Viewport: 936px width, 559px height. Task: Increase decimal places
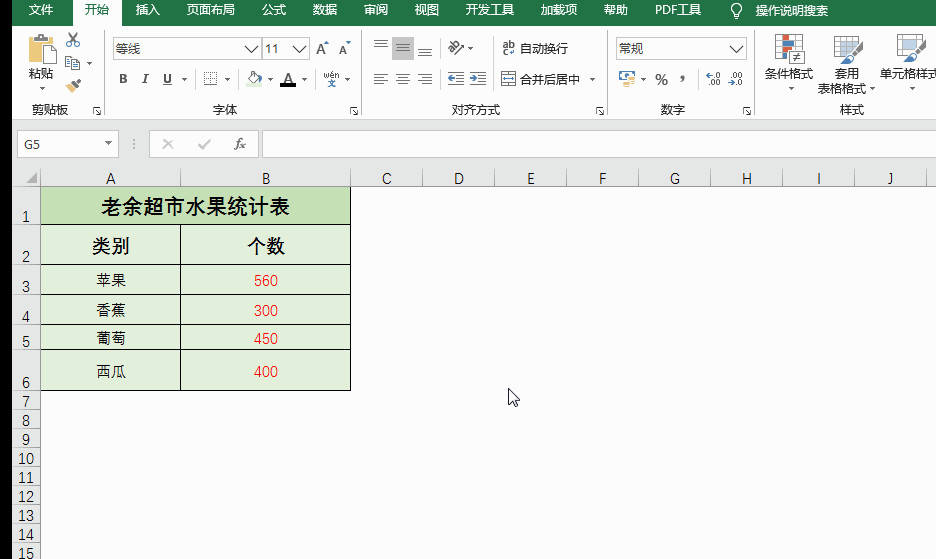tap(713, 79)
